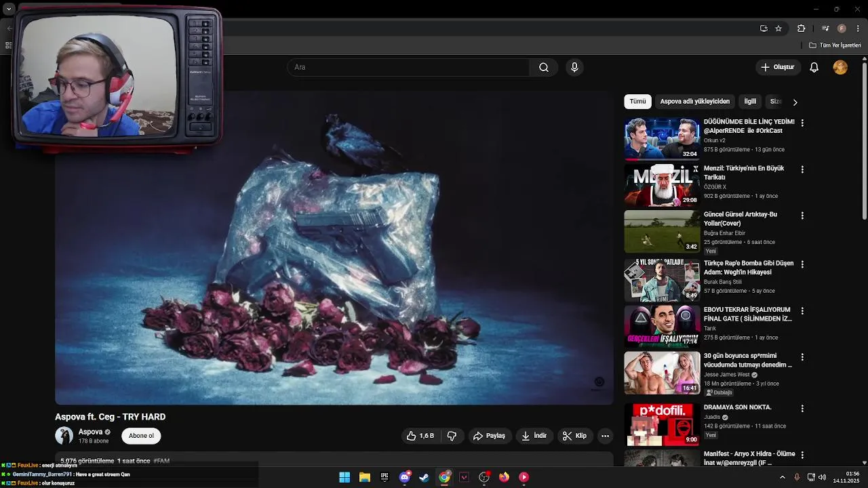Open the Türkçe Rap'e Bomba thumbnail
The width and height of the screenshot is (868, 488).
[x=662, y=280]
